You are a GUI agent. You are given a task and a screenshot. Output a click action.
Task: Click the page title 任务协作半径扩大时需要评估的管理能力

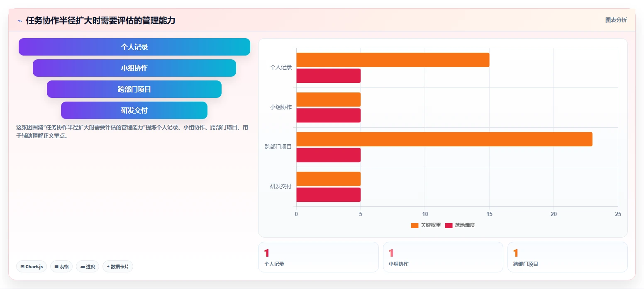[100, 20]
